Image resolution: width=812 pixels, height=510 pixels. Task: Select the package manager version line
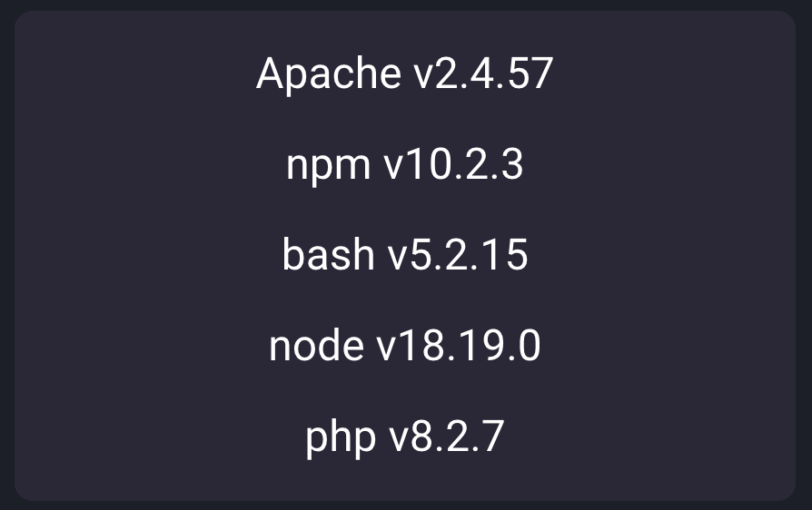[x=404, y=166]
